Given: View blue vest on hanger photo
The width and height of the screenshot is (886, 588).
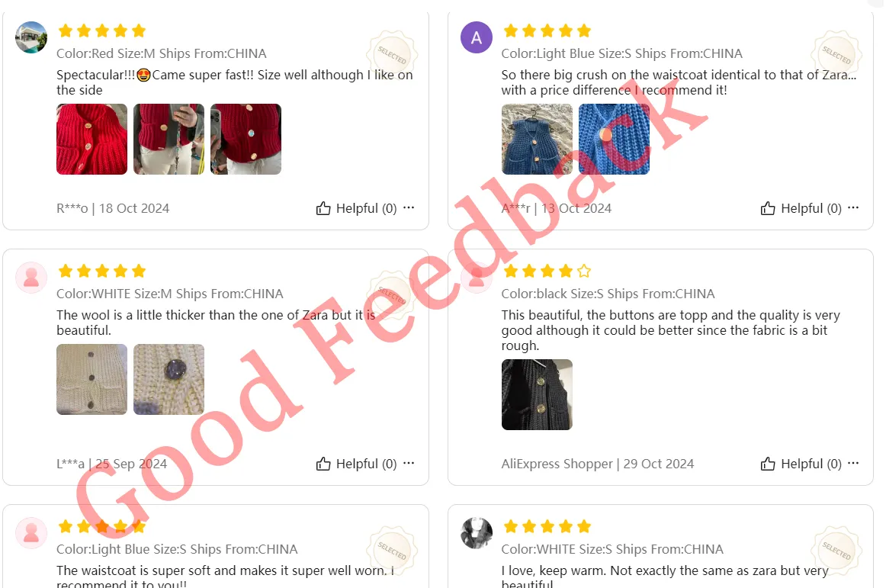Looking at the screenshot, I should tap(537, 139).
